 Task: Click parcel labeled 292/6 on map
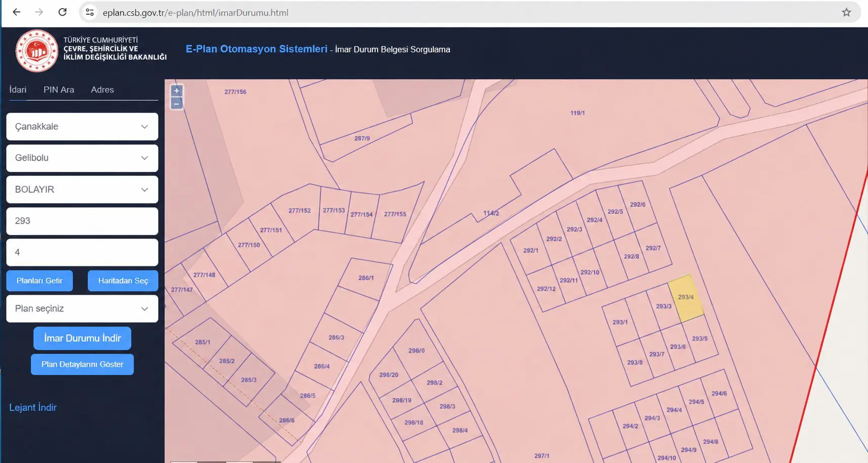[637, 205]
